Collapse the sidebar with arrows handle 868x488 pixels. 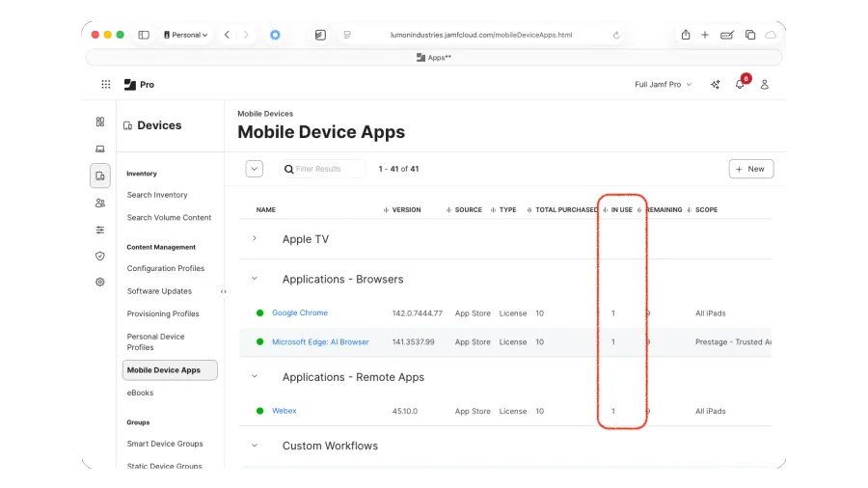tap(224, 291)
